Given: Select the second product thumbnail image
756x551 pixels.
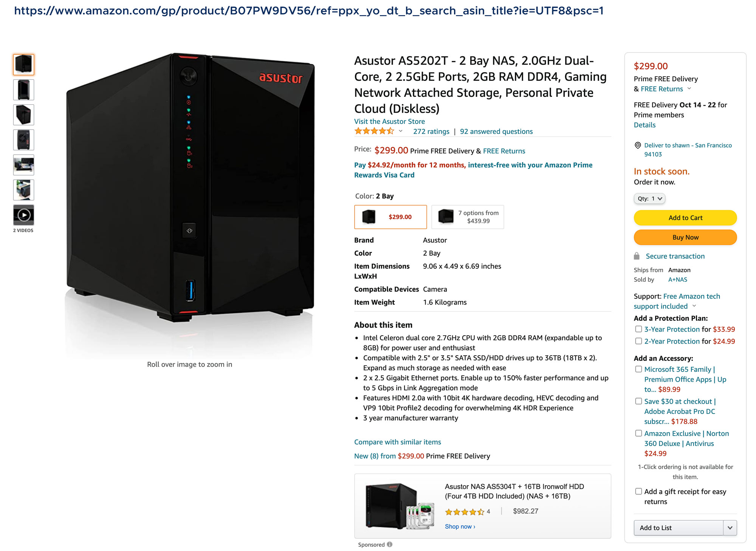Looking at the screenshot, I should tap(23, 90).
